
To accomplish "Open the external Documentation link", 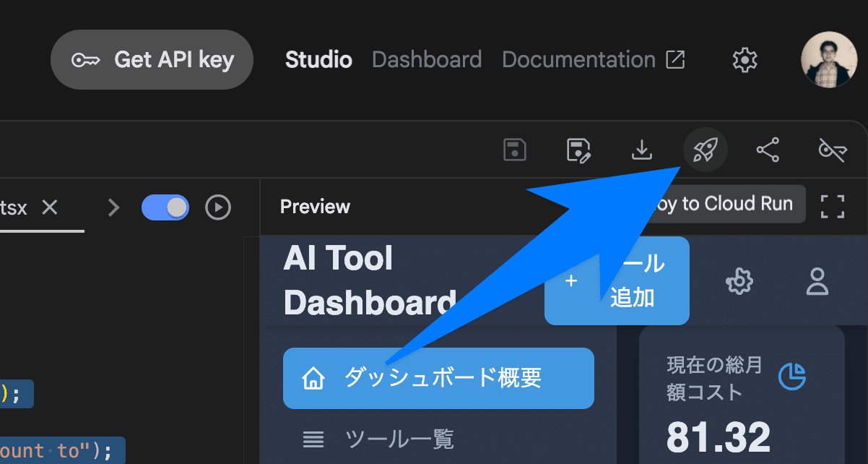I will pos(593,60).
